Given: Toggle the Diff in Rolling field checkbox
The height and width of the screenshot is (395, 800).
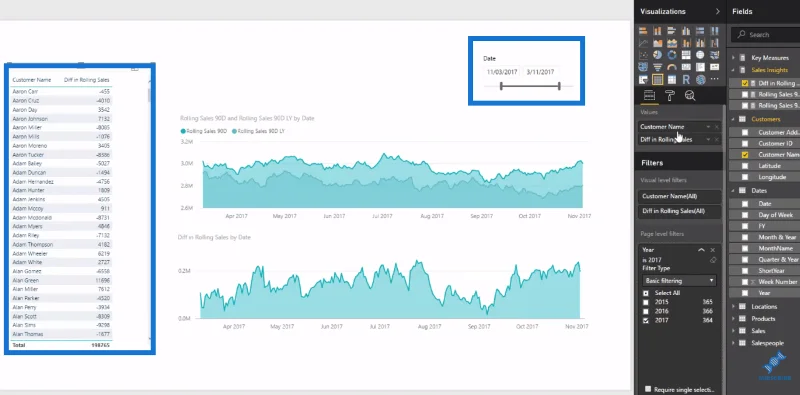Looking at the screenshot, I should pyautogui.click(x=745, y=83).
